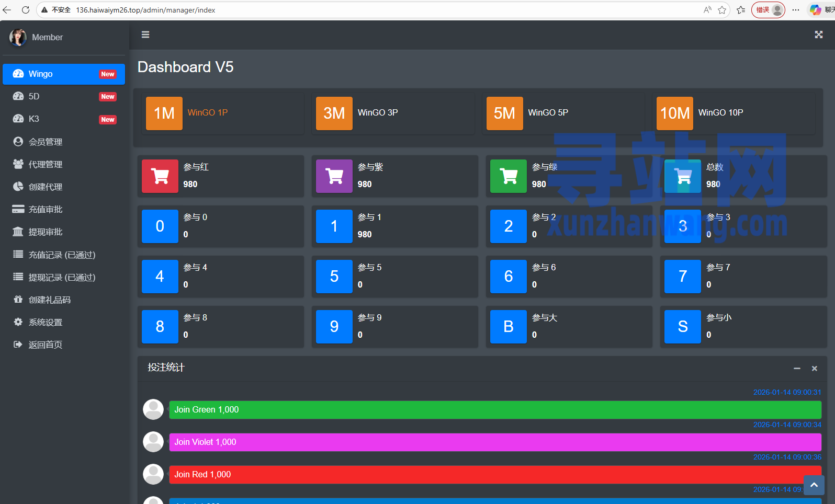Click the purple 参与紫 cart icon
This screenshot has width=835, height=504.
334,176
